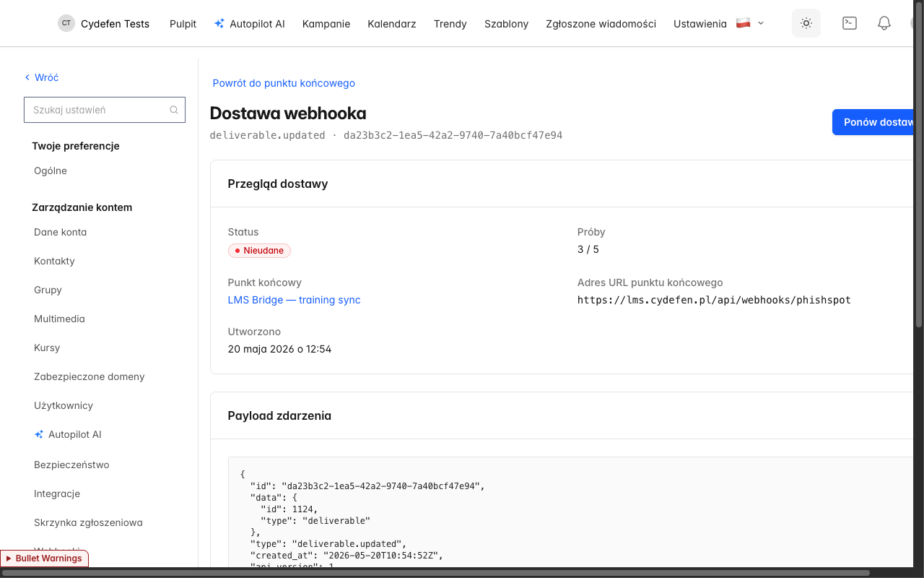This screenshot has height=578, width=924.
Task: Open the terminal console icon
Action: point(850,23)
